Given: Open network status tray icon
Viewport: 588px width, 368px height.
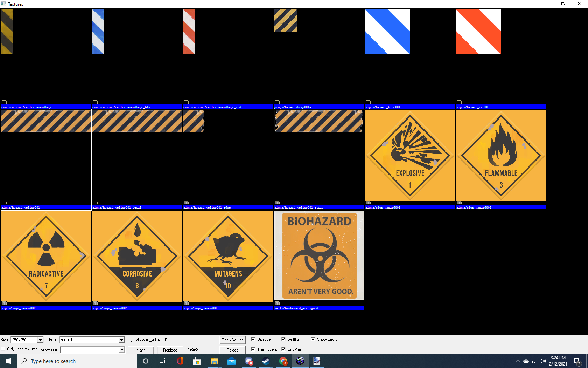Looking at the screenshot, I should (534, 361).
